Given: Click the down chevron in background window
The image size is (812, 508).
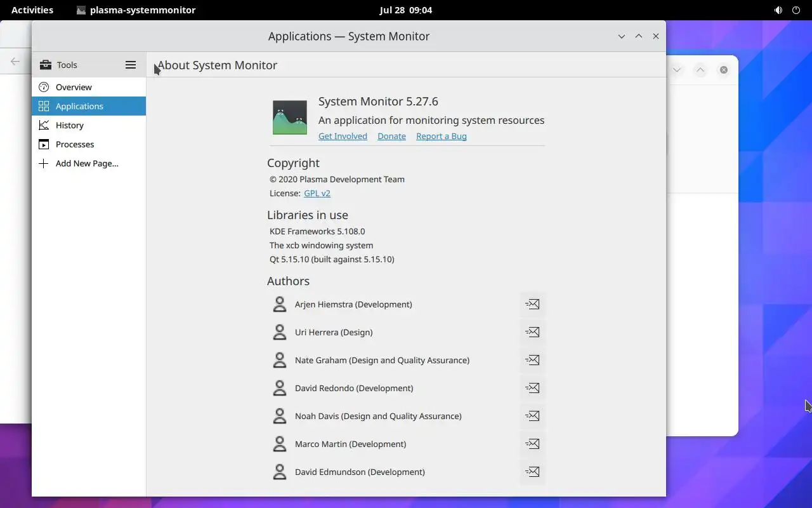Looking at the screenshot, I should (677, 70).
